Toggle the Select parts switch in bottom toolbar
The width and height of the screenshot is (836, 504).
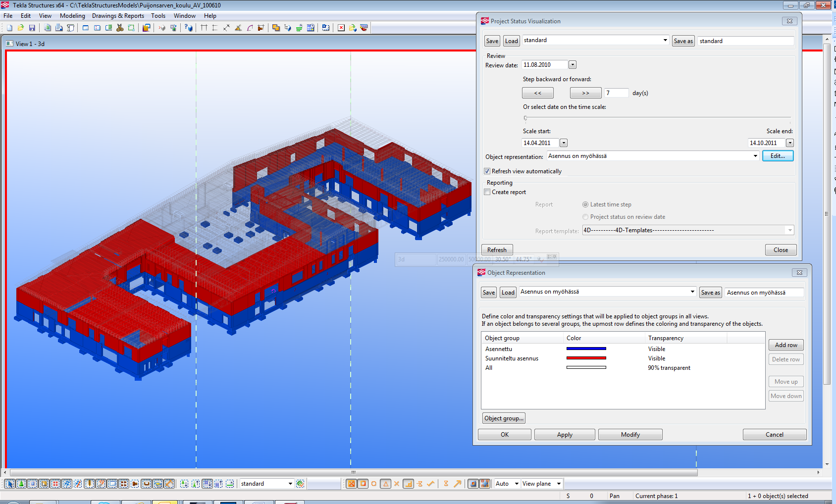coord(33,484)
